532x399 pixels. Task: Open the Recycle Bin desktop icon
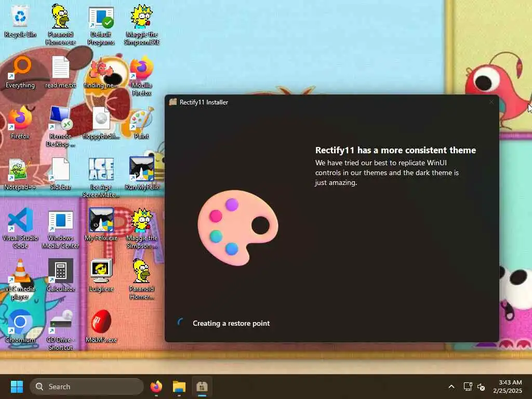coord(20,21)
